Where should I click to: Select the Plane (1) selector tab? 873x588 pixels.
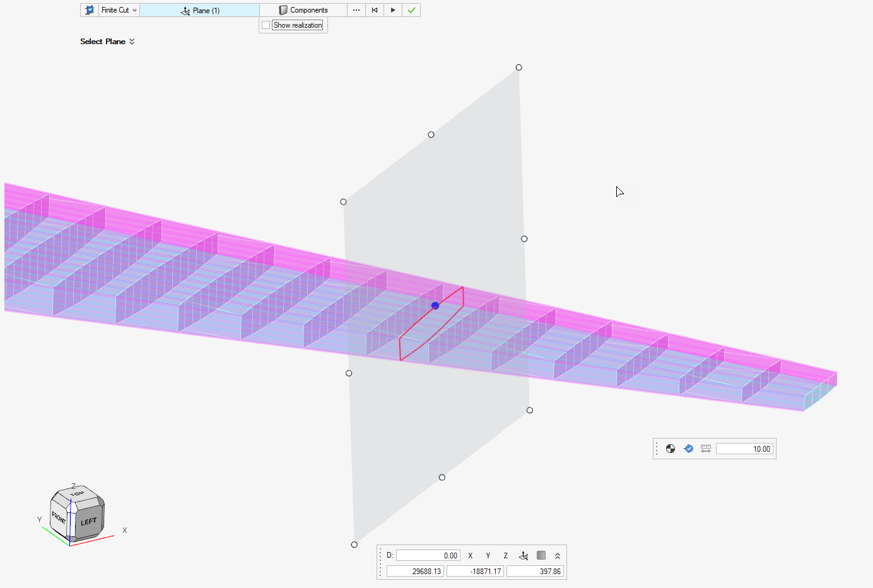click(x=199, y=11)
